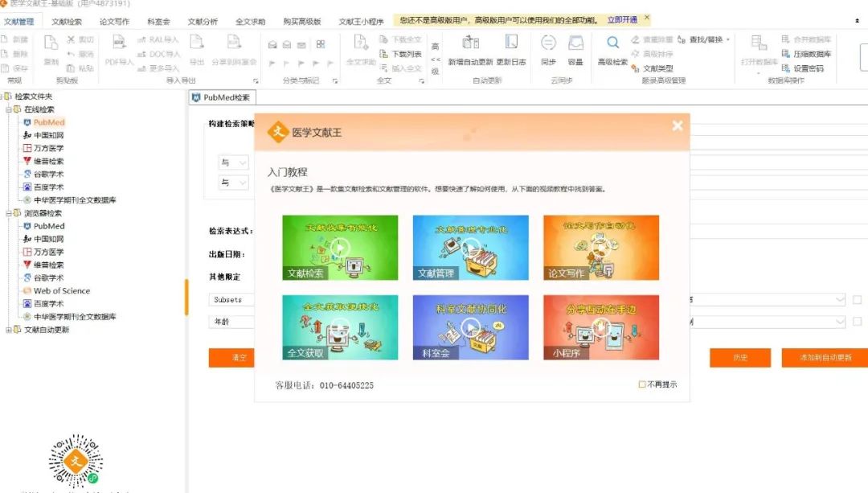
Task: Dismiss the premium notice banner with its X
Action: (646, 18)
